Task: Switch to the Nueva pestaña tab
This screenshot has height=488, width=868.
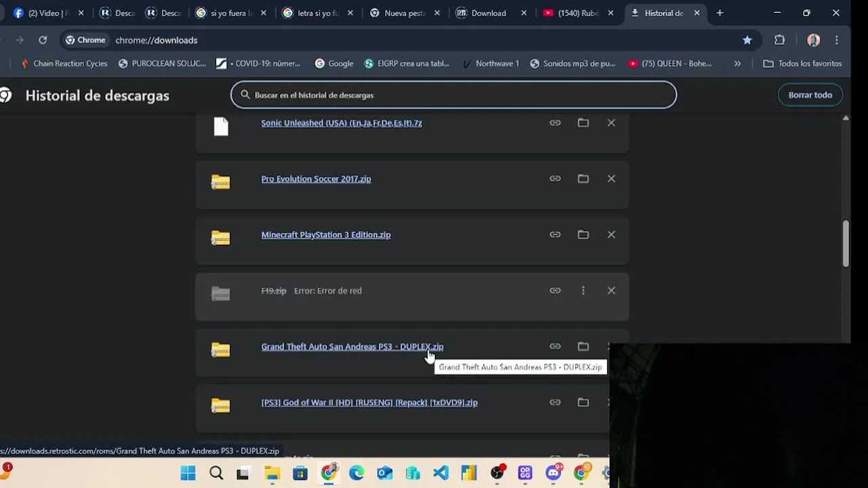Action: point(404,13)
